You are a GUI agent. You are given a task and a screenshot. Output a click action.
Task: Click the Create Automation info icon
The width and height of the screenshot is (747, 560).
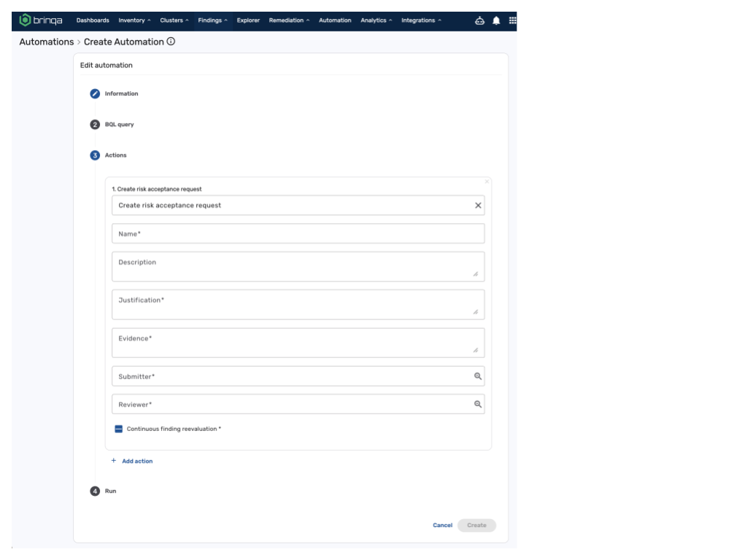click(171, 42)
